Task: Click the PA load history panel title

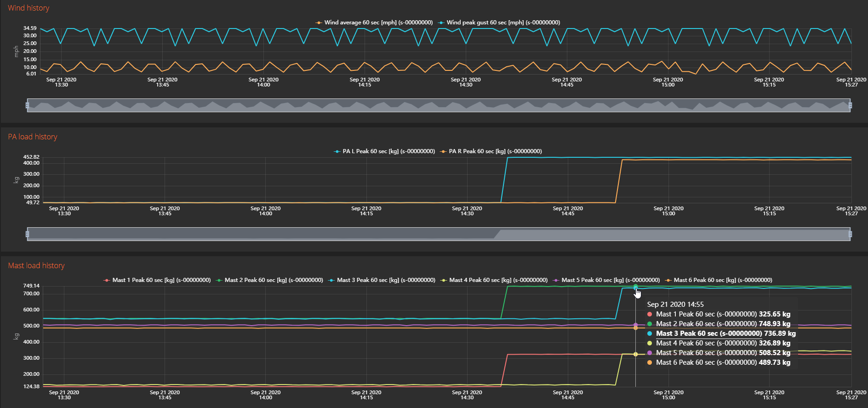Action: pos(33,137)
